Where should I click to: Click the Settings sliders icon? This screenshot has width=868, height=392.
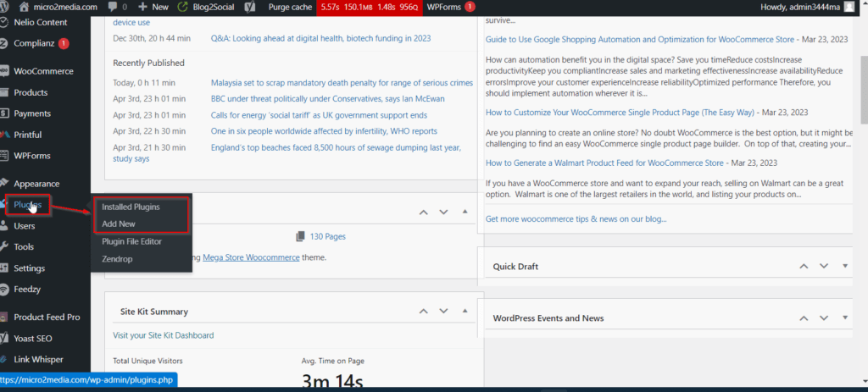4,268
